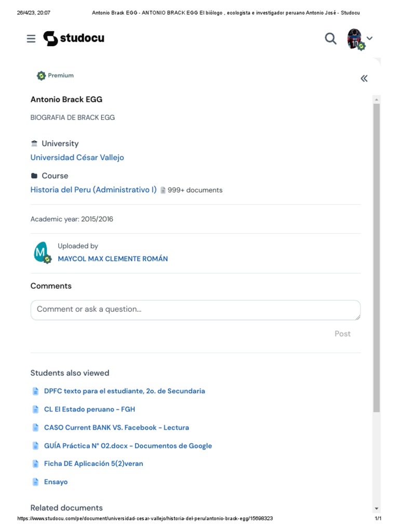Click the document icon beside DPFC texto
Viewport: 399px width, 532px height.
(x=35, y=391)
